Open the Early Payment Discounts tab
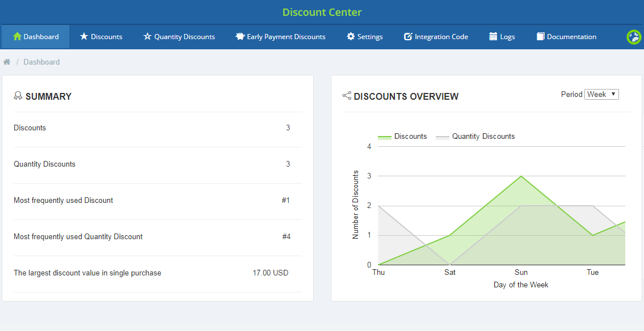This screenshot has height=331, width=644. coord(286,37)
